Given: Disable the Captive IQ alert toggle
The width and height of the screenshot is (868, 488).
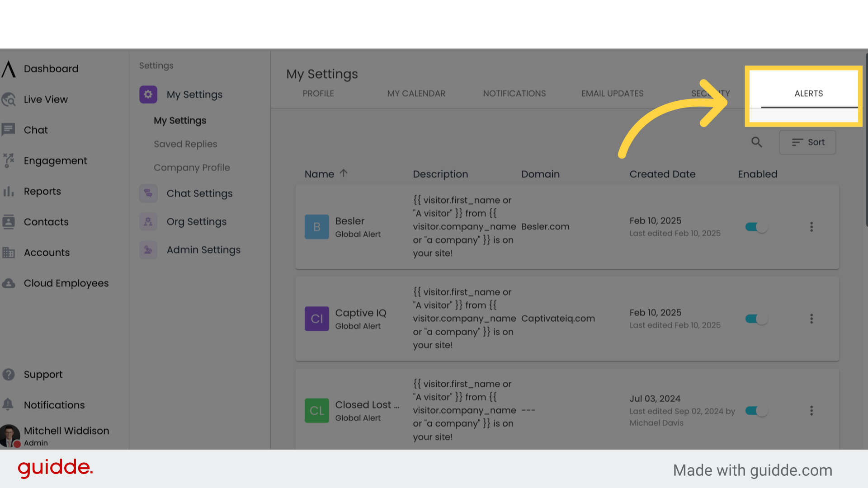Looking at the screenshot, I should tap(757, 319).
